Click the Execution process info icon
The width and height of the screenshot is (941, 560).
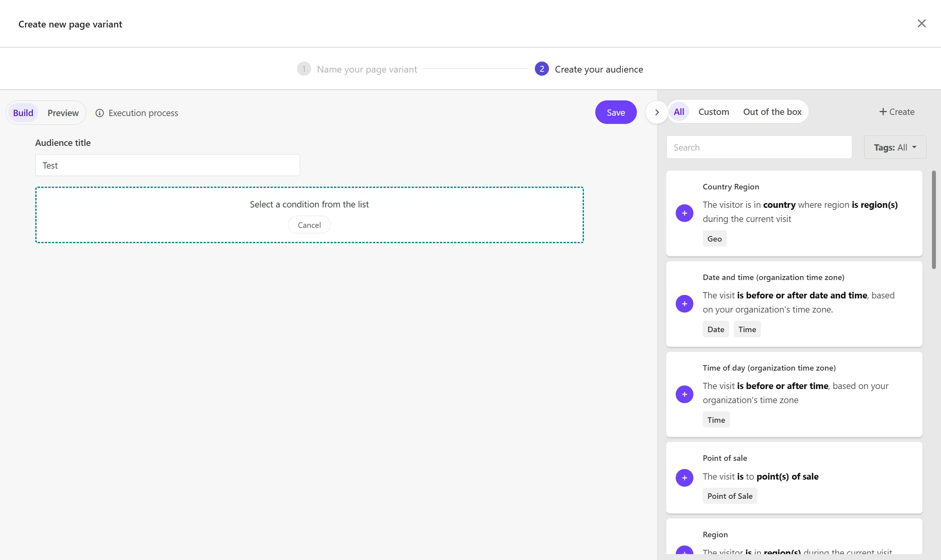99,113
